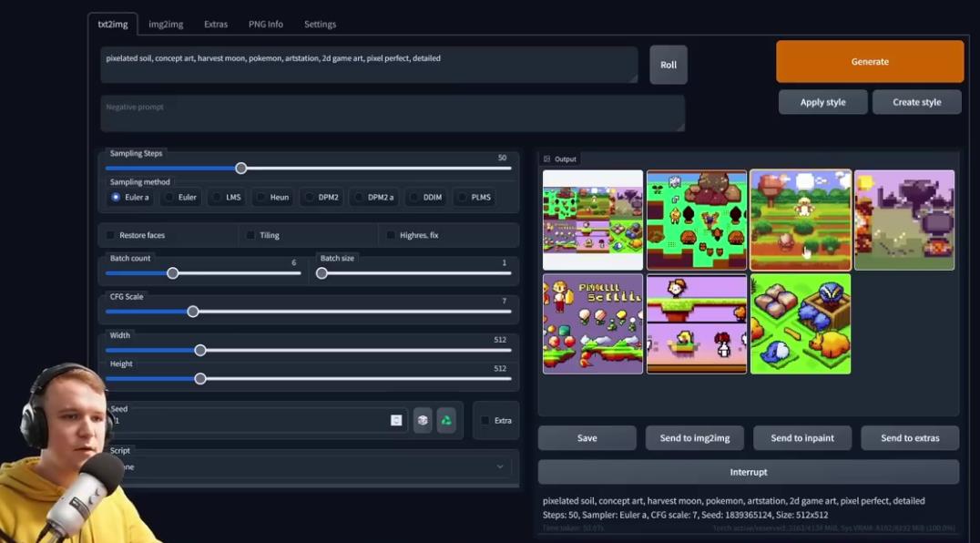The width and height of the screenshot is (980, 543).
Task: Check the Extra seed options box
Action: [x=485, y=420]
